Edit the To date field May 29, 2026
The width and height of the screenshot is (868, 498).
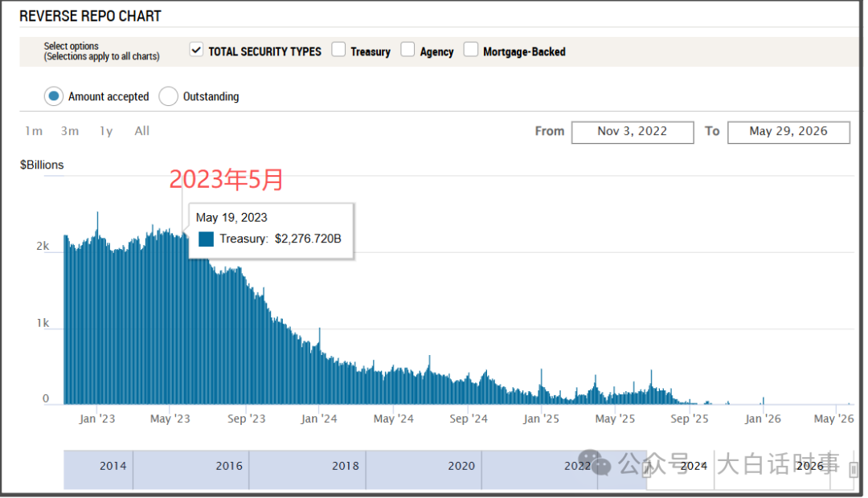pos(788,133)
